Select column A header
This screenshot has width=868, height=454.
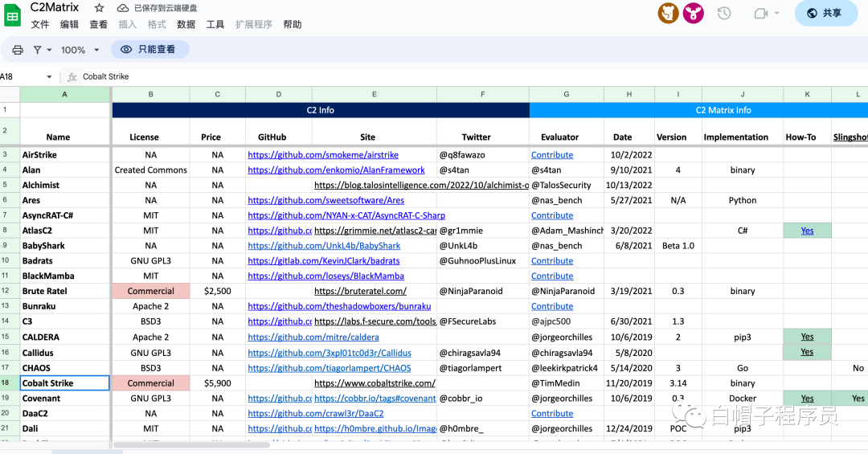pos(65,95)
